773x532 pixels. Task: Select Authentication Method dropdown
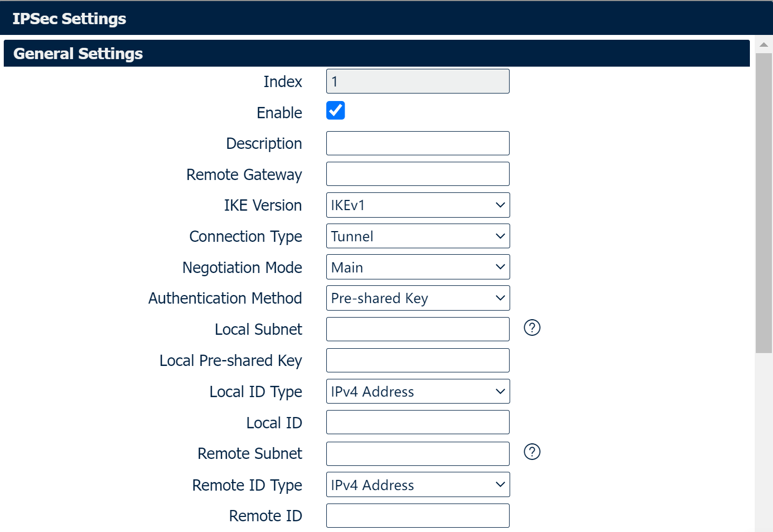click(418, 298)
